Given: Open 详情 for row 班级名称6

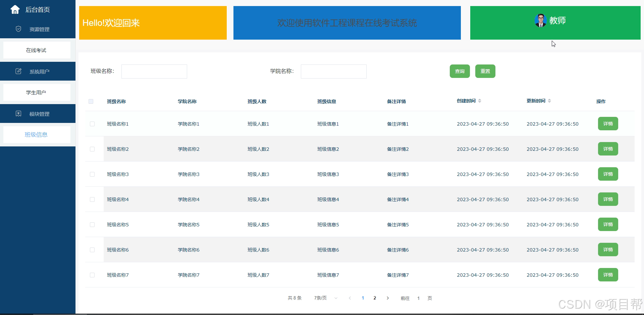Looking at the screenshot, I should [608, 250].
